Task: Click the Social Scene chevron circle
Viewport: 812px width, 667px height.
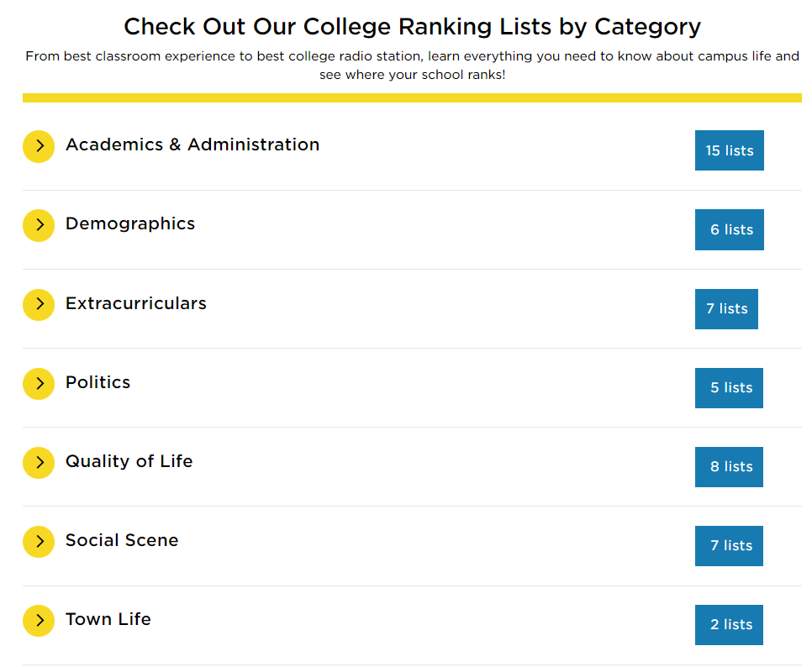Action: [x=39, y=541]
